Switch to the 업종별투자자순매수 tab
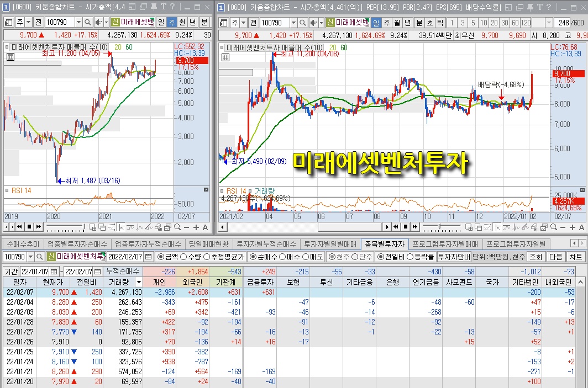This screenshot has width=588, height=388. [x=77, y=244]
